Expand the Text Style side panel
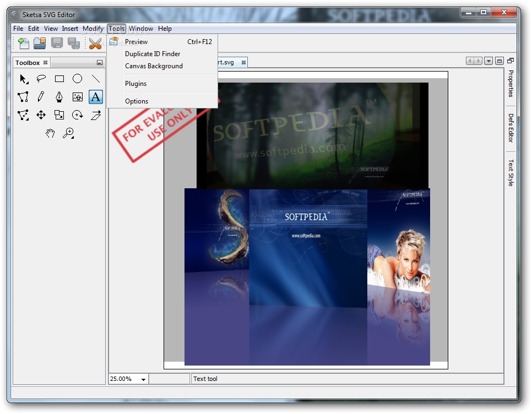This screenshot has width=532, height=414. 511,173
